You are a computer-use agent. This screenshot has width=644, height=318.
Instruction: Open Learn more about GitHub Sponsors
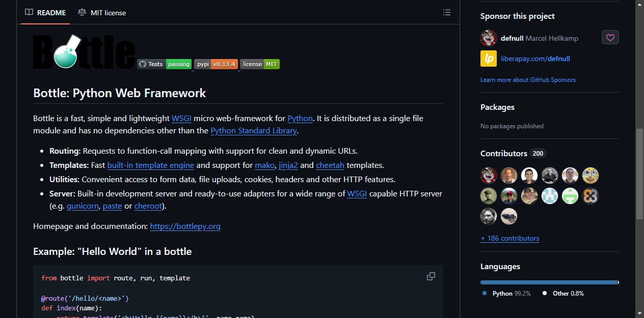click(528, 80)
